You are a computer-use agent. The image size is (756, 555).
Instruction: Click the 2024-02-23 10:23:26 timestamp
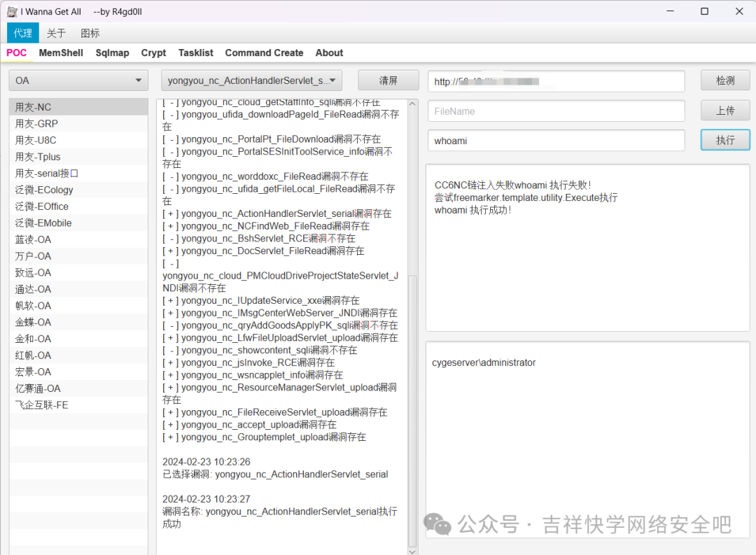coord(206,462)
